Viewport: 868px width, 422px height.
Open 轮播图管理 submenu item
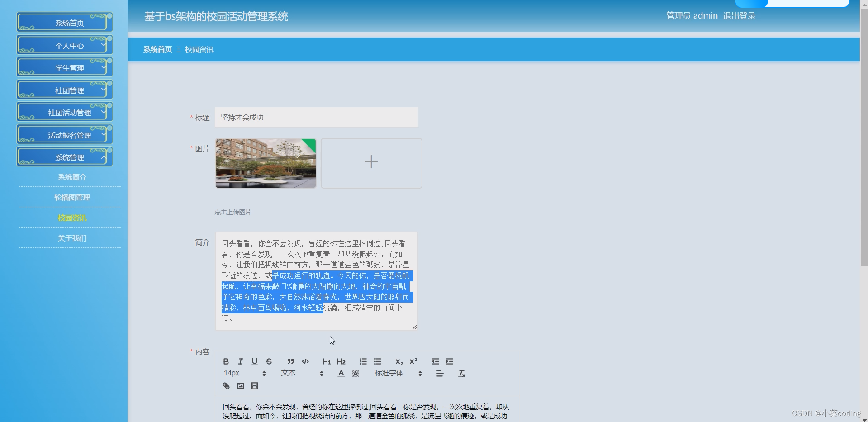click(72, 197)
